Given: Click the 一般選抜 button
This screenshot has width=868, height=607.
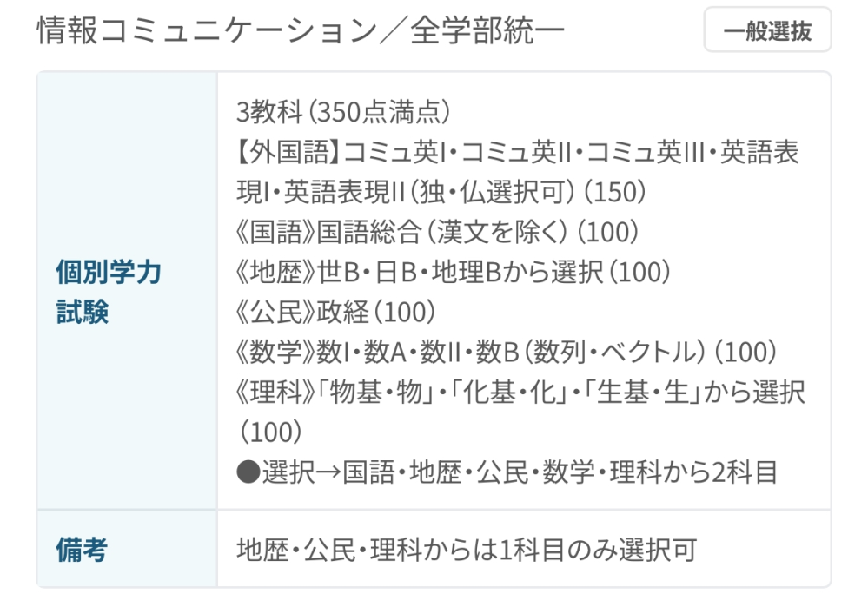Looking at the screenshot, I should [x=767, y=30].
